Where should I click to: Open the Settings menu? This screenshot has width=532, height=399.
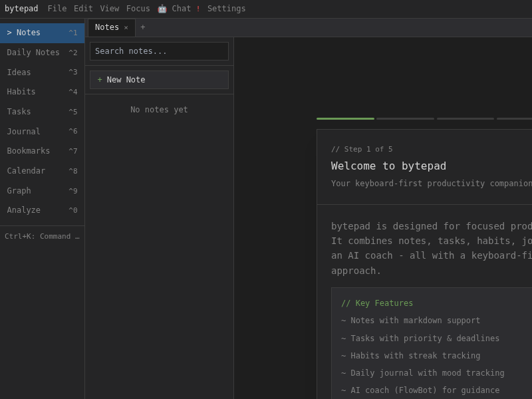[x=226, y=9]
